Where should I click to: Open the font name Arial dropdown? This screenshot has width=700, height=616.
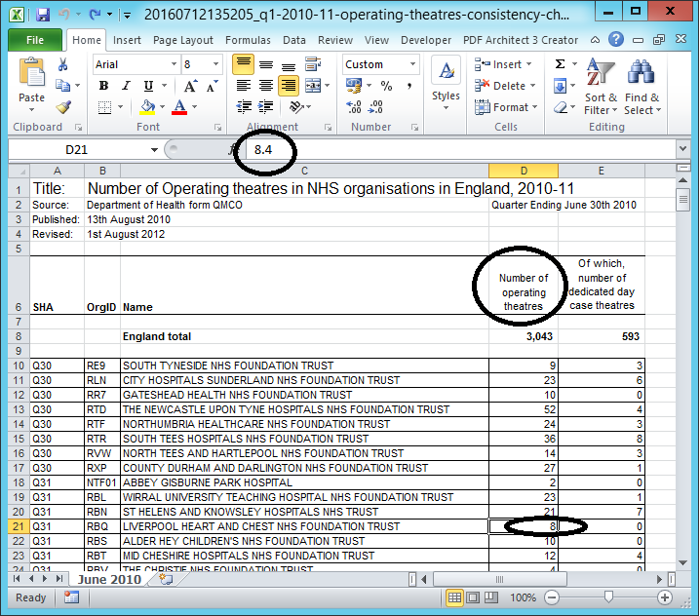[x=175, y=64]
